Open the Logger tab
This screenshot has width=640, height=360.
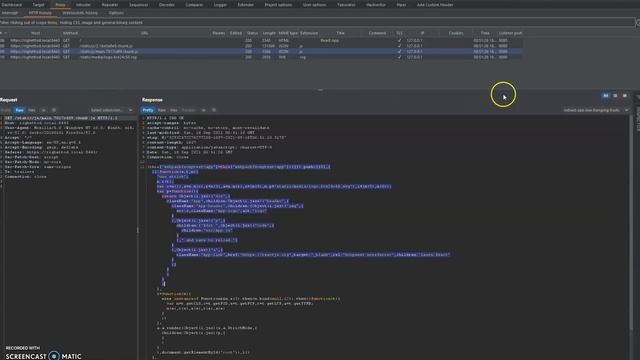pyautogui.click(x=220, y=5)
